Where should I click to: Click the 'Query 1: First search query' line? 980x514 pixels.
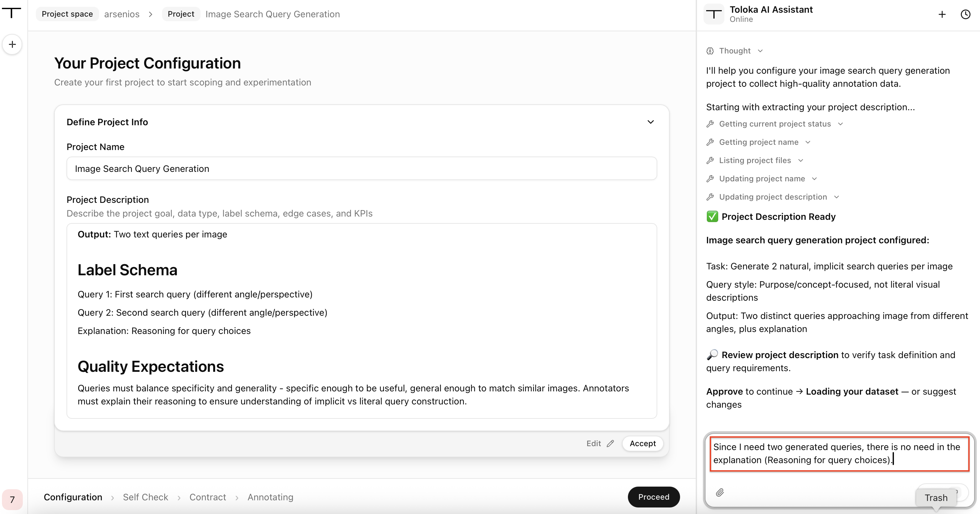(x=195, y=295)
